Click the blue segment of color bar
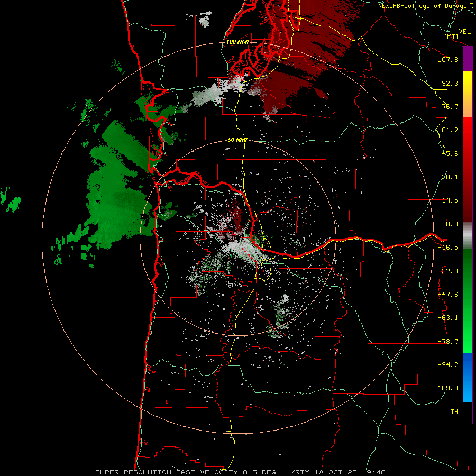Image resolution: width=476 pixels, height=476 pixels. pos(467,377)
